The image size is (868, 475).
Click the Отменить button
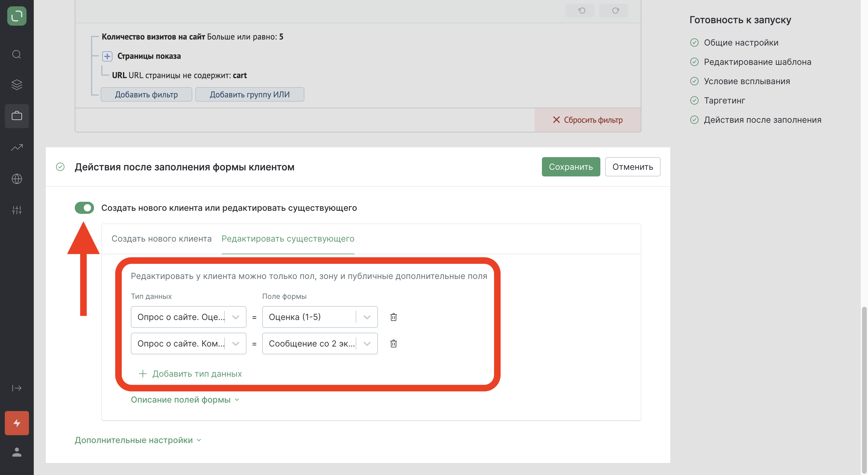tap(633, 167)
